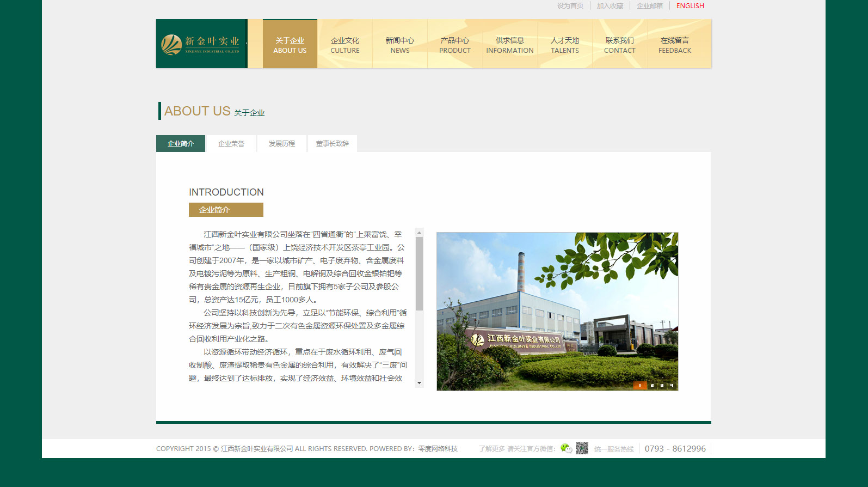868x487 pixels.
Task: Switch to the 企业荣誉 tab
Action: [231, 144]
